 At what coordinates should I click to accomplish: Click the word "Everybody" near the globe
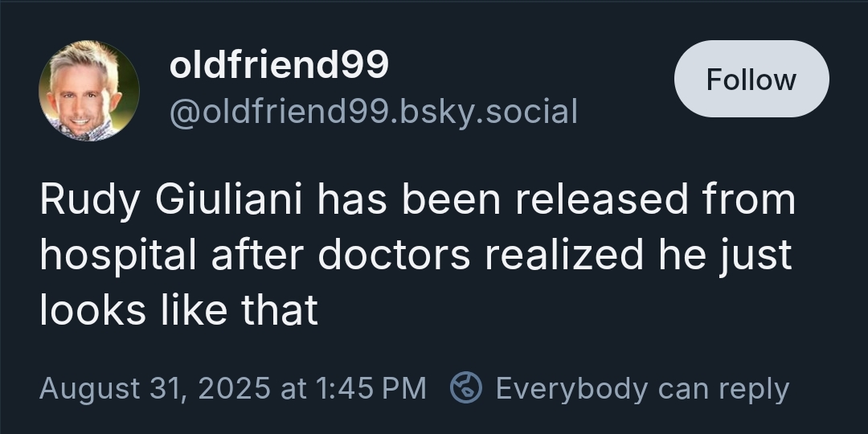click(x=573, y=388)
